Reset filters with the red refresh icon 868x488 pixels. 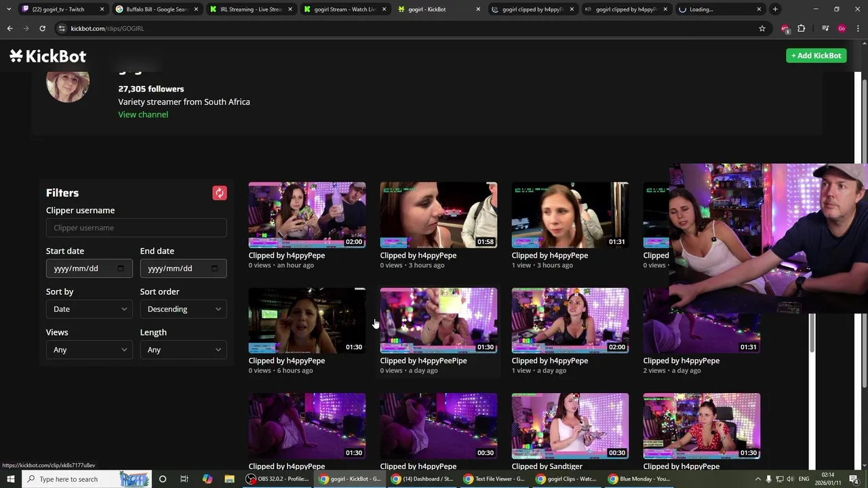click(x=220, y=193)
